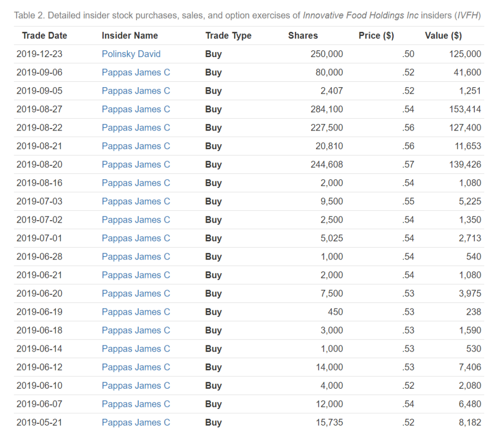Select the value cell 153,414

(465, 109)
